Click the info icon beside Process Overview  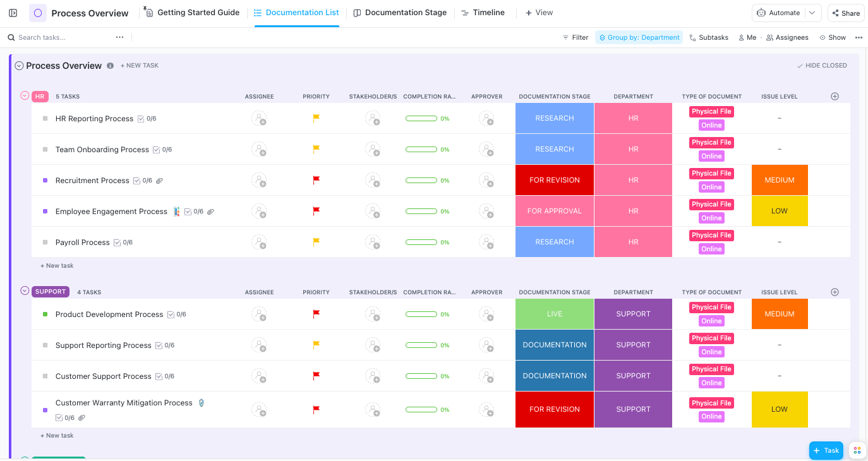coord(111,66)
